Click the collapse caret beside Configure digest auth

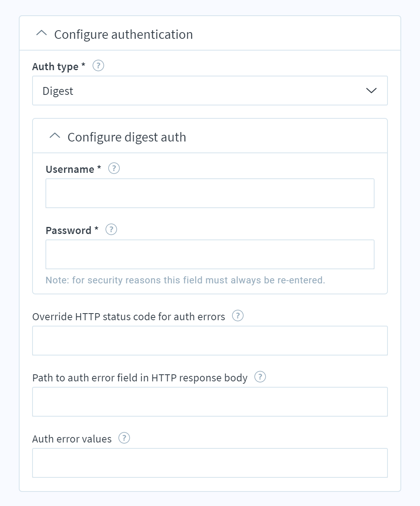[54, 136]
